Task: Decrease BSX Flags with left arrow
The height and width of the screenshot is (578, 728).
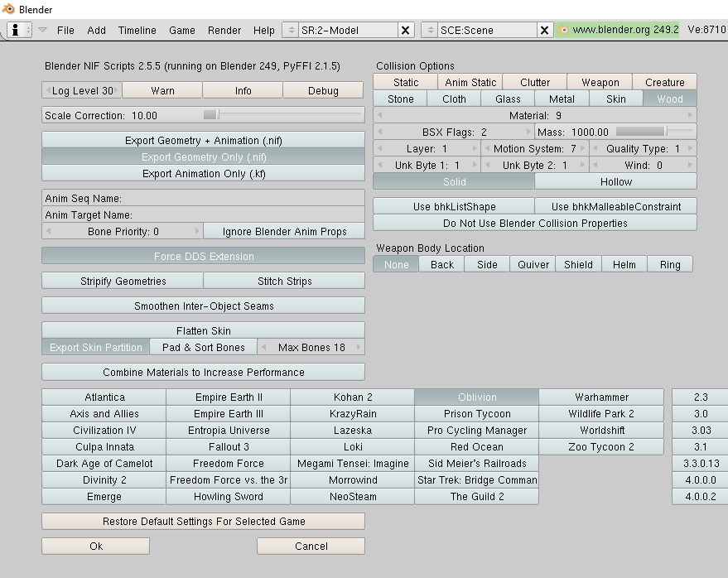Action: click(380, 132)
